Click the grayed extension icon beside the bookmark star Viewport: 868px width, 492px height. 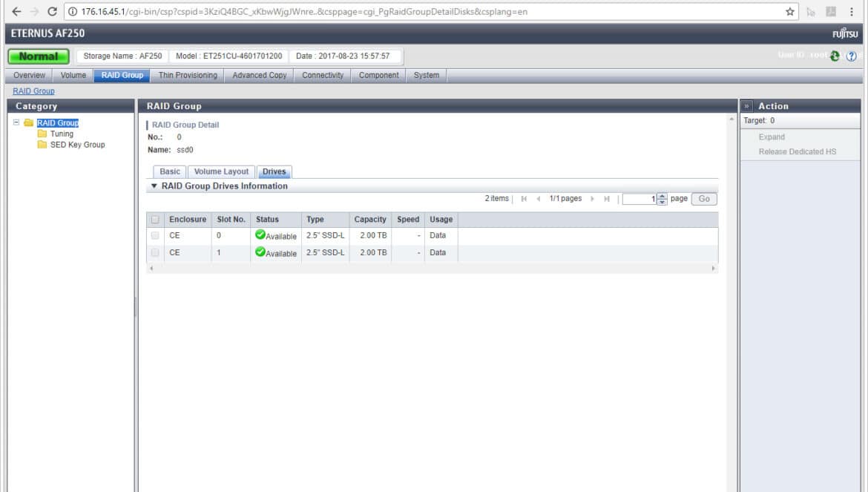(811, 12)
